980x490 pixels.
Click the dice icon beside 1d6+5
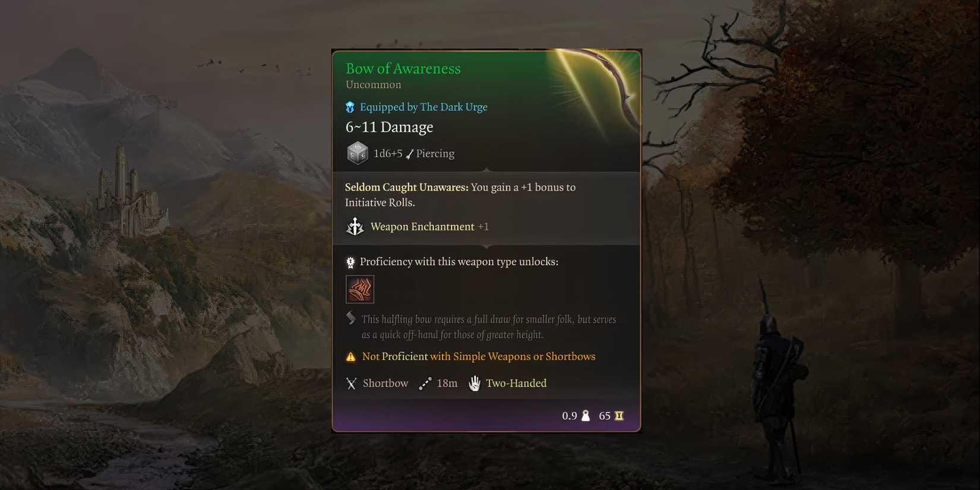(x=358, y=153)
